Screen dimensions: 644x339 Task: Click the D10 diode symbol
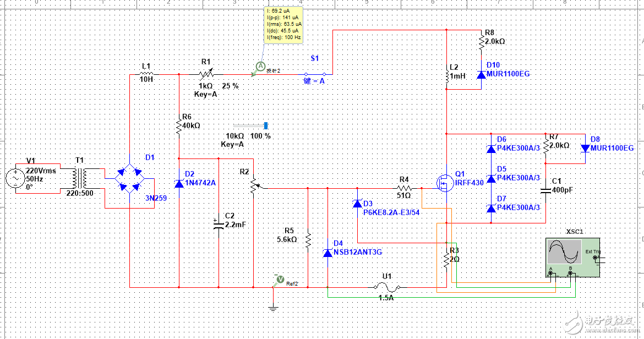click(x=481, y=75)
